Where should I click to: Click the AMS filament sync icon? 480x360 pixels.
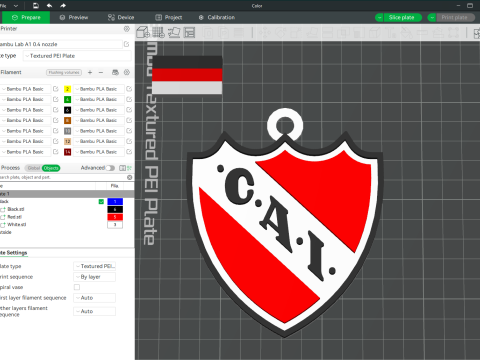[x=115, y=72]
